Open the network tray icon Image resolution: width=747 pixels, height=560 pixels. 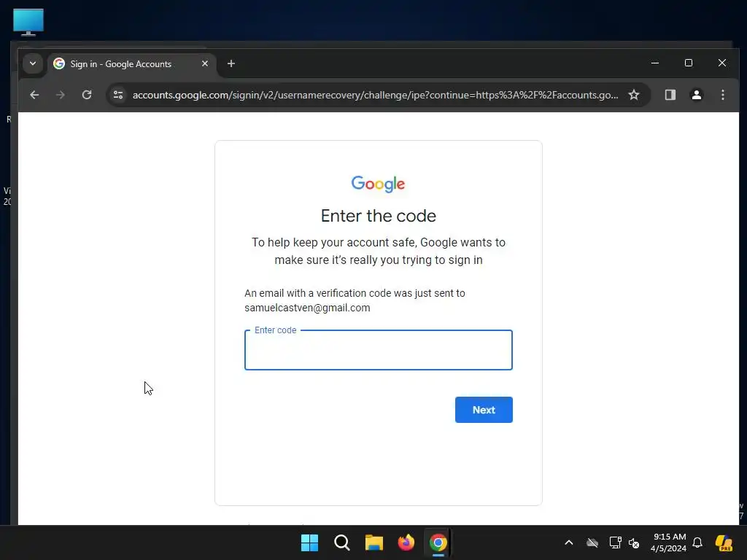pyautogui.click(x=615, y=542)
